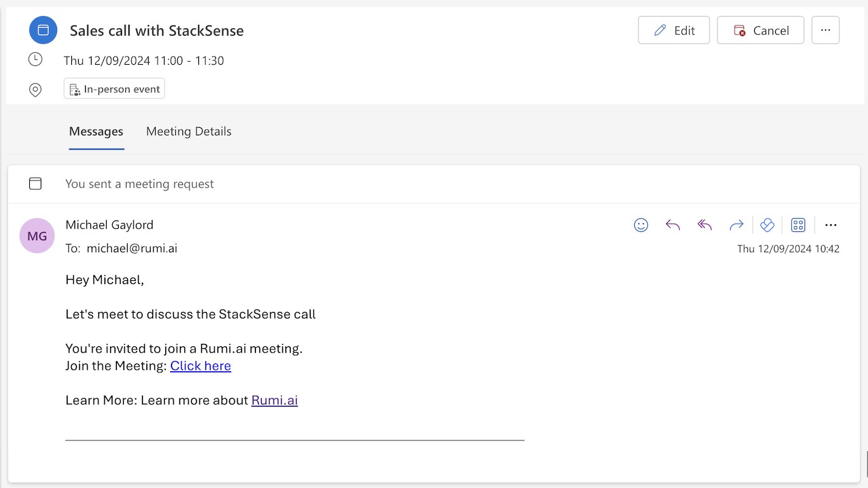React to message with emoji icon
Screen dimensions: 868x488
pos(641,225)
